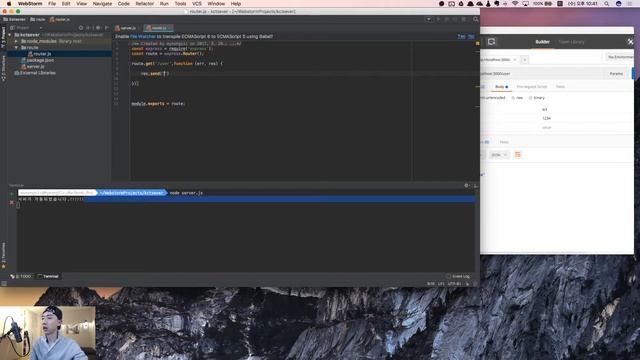Image resolution: width=640 pixels, height=360 pixels.
Task: Open the File menu in WebStorm
Action: (52, 4)
